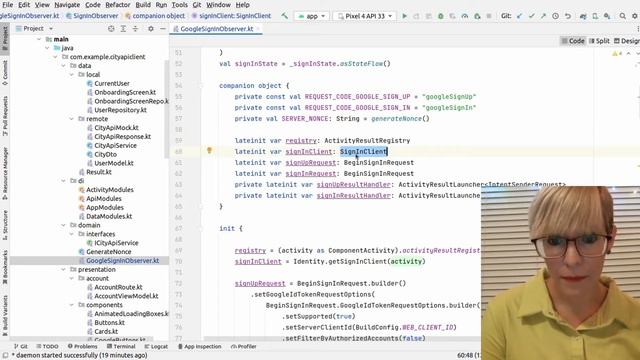Viewport: 640px width, 360px height.
Task: Open Device Manager phone icon
Action: point(595,16)
